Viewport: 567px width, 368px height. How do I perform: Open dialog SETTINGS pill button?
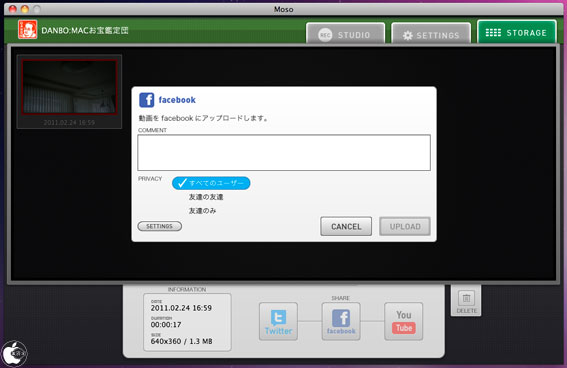point(159,226)
